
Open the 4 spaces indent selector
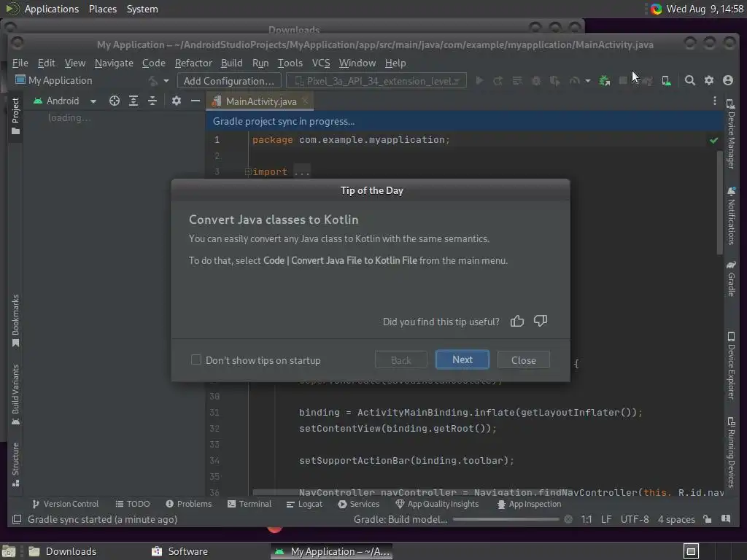click(676, 519)
